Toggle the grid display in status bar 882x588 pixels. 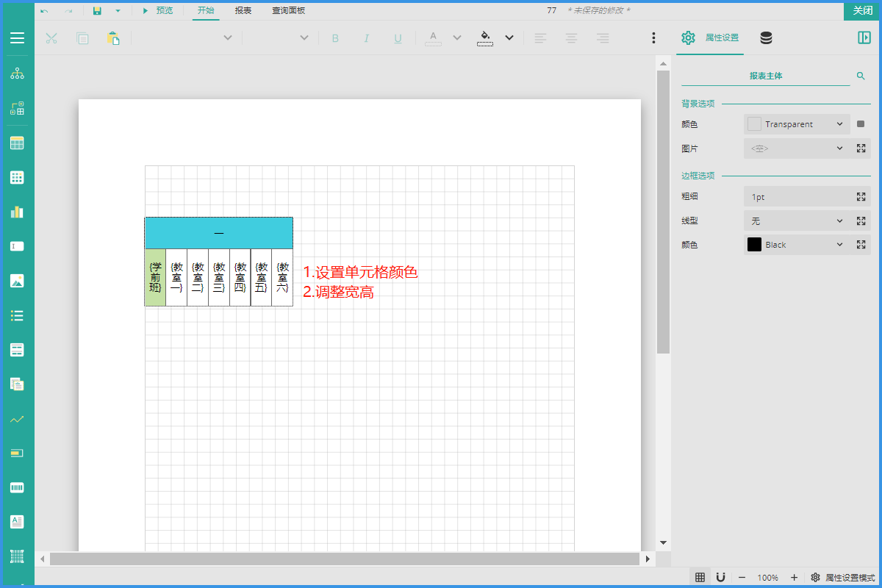click(700, 578)
